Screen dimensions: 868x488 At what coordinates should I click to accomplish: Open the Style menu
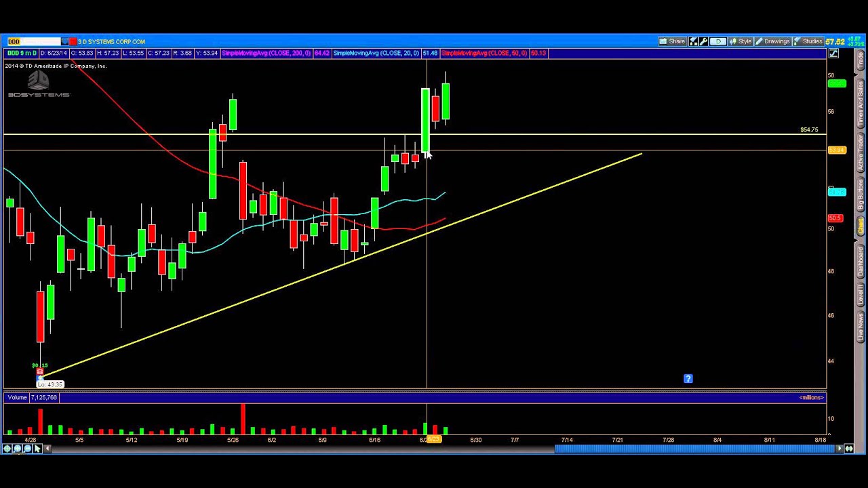tap(741, 41)
